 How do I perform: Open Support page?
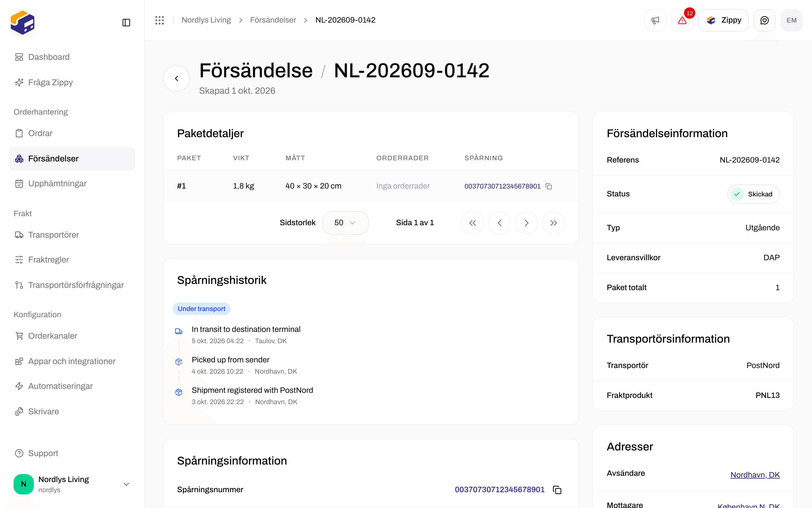point(72,453)
